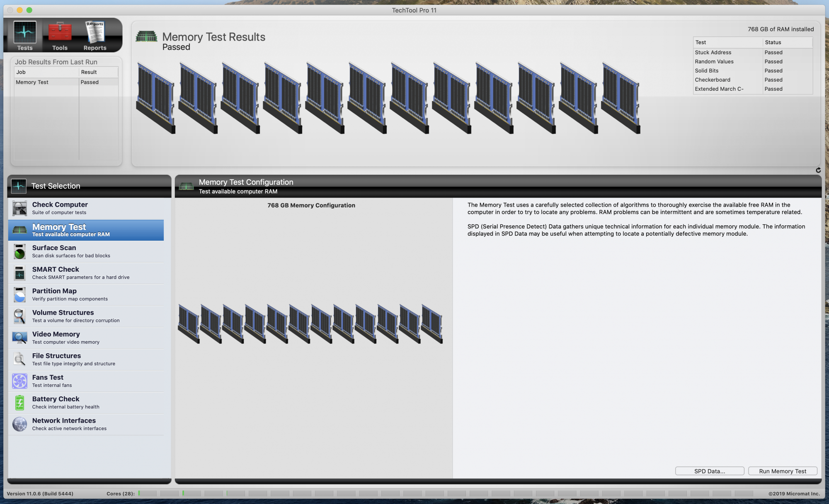Choose Volume Structures test
The width and height of the screenshot is (829, 504).
tap(86, 316)
